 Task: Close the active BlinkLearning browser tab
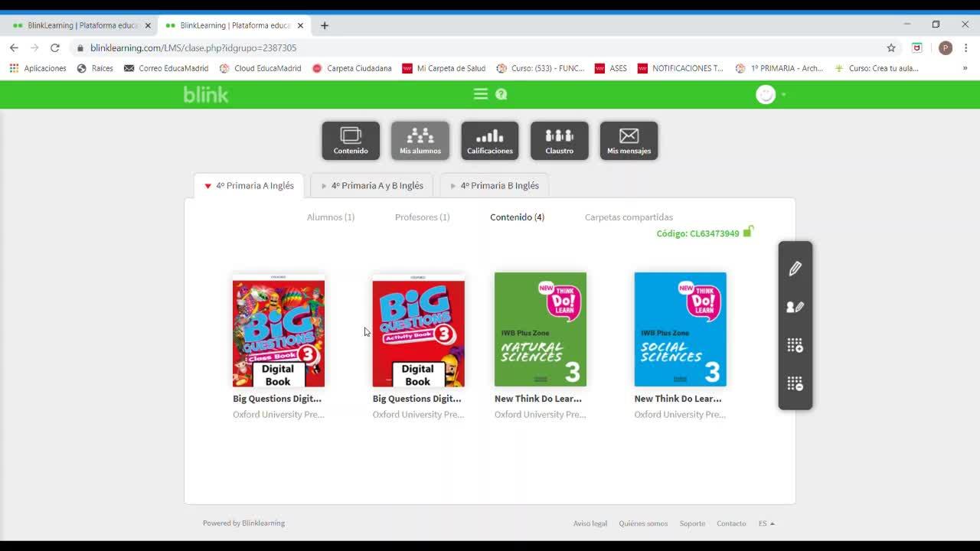pos(301,25)
